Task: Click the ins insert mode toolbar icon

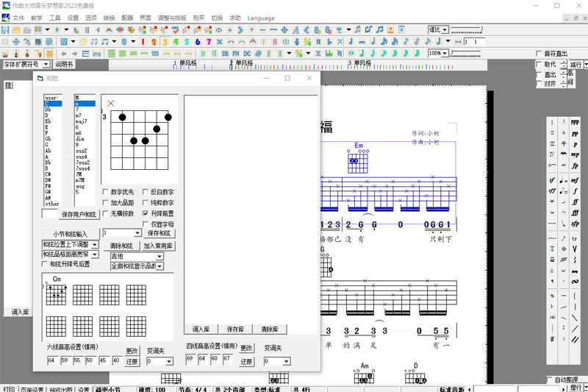Action: click(x=97, y=54)
